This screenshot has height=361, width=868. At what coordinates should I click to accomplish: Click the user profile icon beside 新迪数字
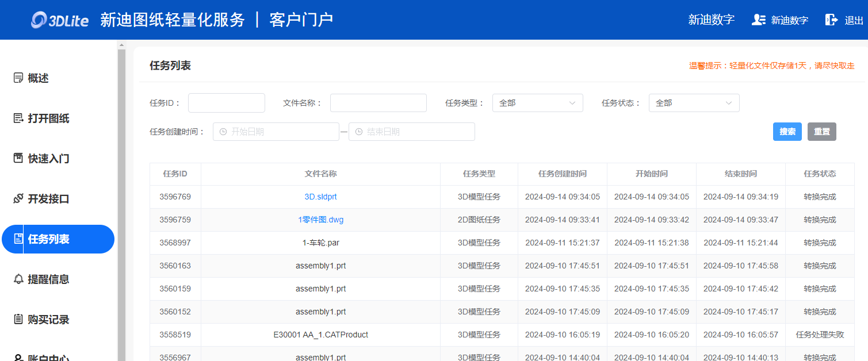point(758,20)
